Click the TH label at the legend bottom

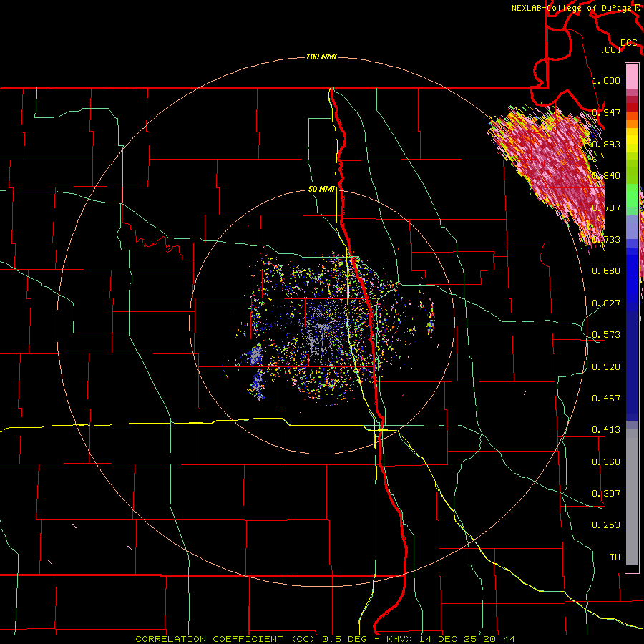click(615, 557)
